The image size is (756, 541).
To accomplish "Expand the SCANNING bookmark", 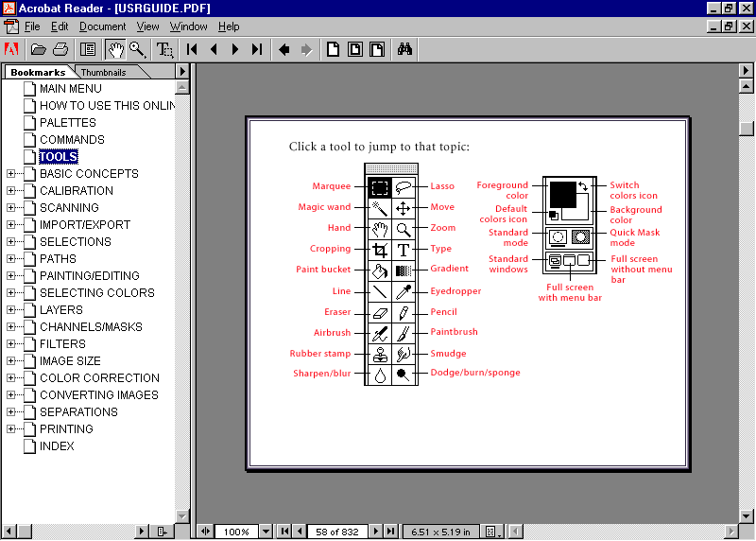I will pos(10,207).
